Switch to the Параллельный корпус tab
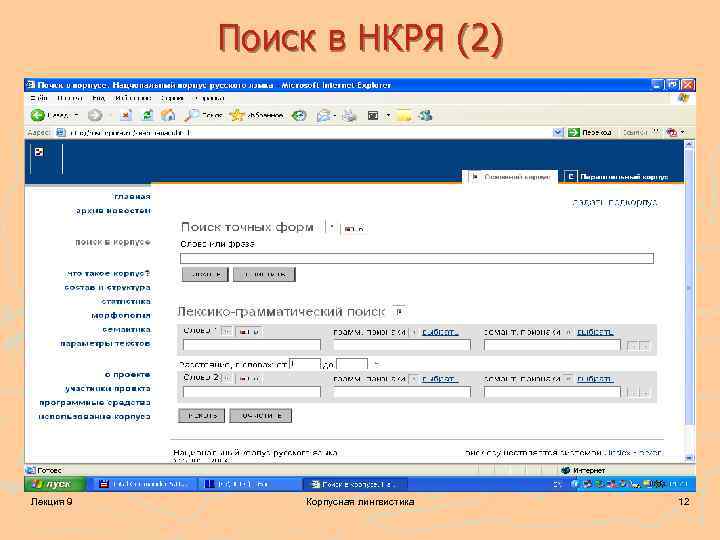 617,177
